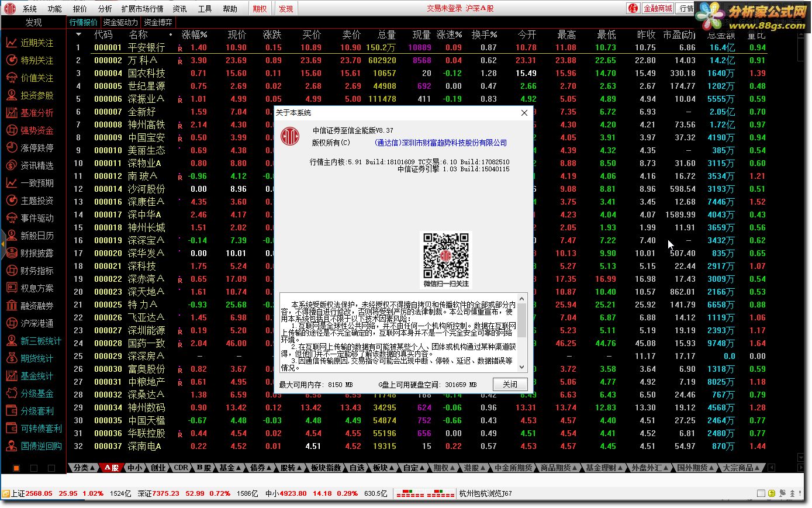Open the 可转债套利 sidebar icon
Screen dimensions: 812x508
11,428
